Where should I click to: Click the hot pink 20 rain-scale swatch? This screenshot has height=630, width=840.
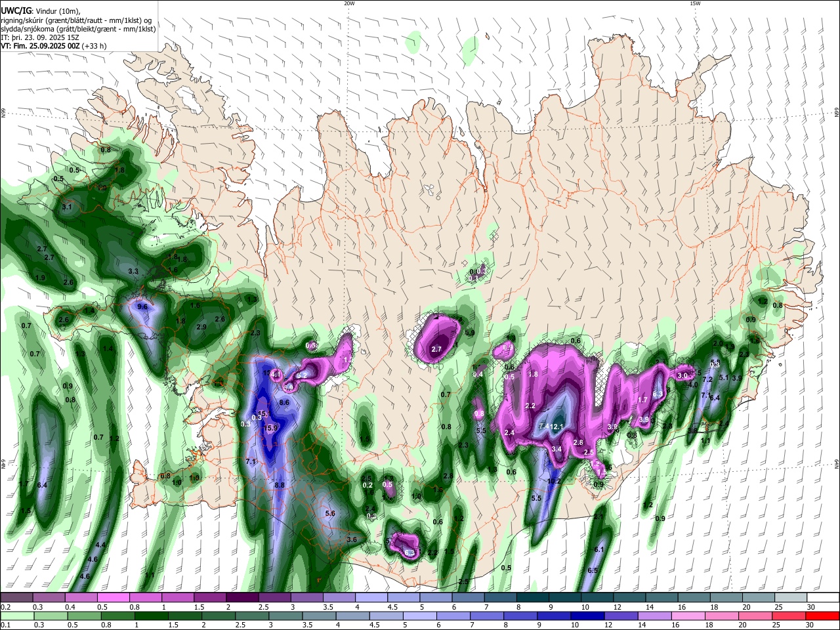pos(755,616)
